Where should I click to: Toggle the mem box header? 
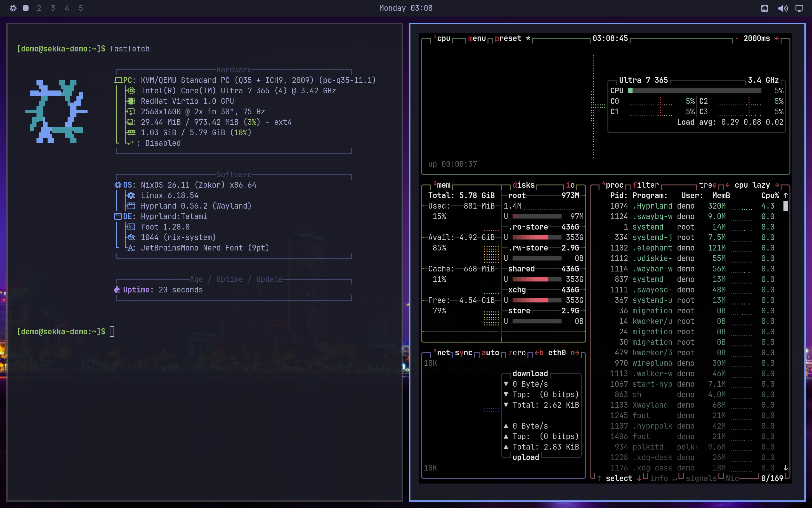442,185
